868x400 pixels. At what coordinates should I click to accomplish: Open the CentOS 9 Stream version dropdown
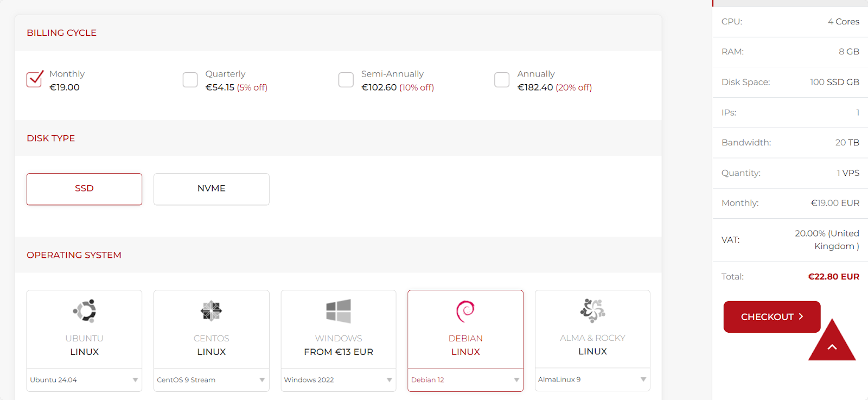[x=211, y=380]
